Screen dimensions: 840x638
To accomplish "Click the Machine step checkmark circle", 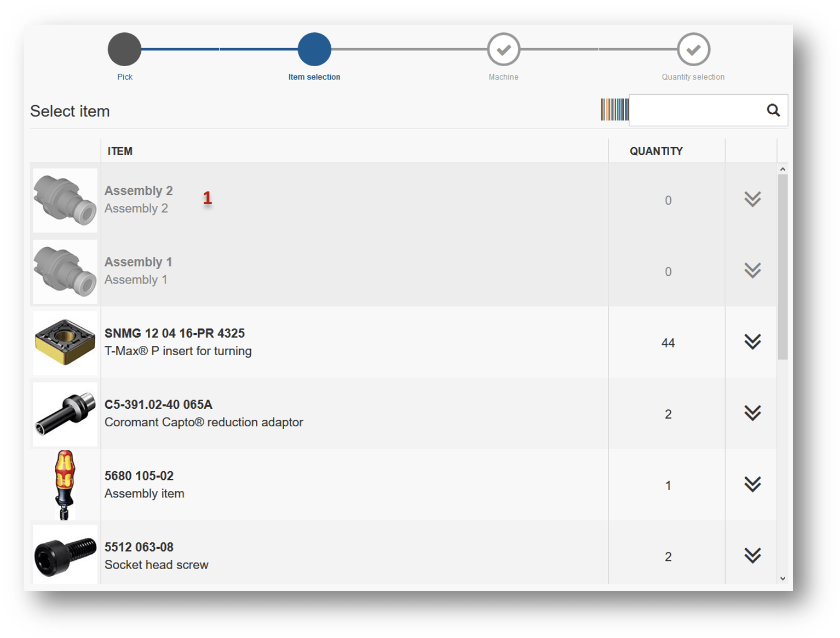I will [x=503, y=49].
